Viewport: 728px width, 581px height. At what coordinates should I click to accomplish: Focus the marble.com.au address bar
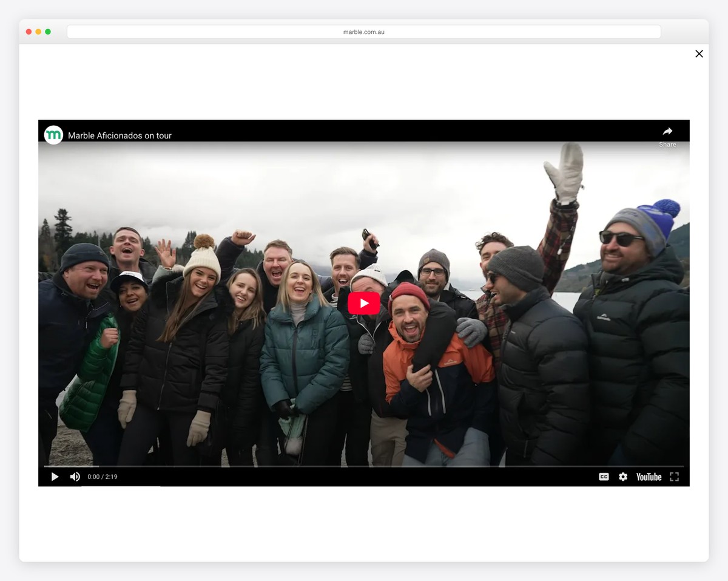(x=363, y=32)
